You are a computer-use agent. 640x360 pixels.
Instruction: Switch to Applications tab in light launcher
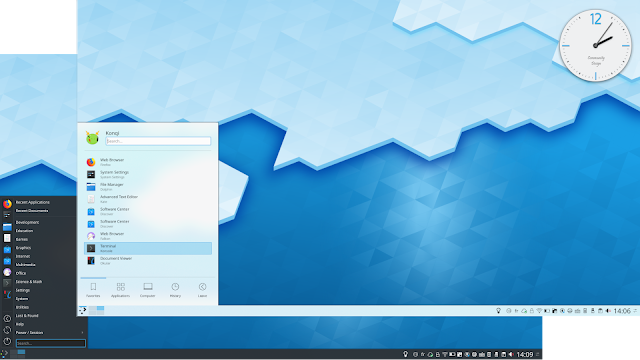(120, 290)
